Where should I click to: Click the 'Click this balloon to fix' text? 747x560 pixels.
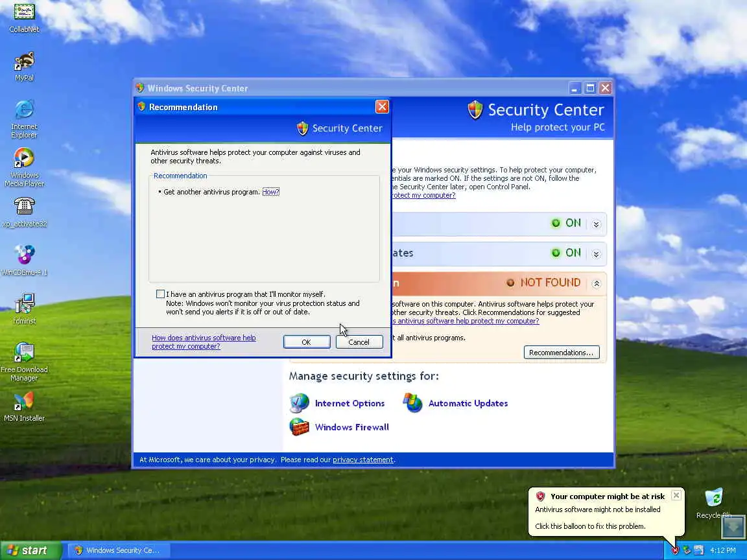tap(590, 526)
